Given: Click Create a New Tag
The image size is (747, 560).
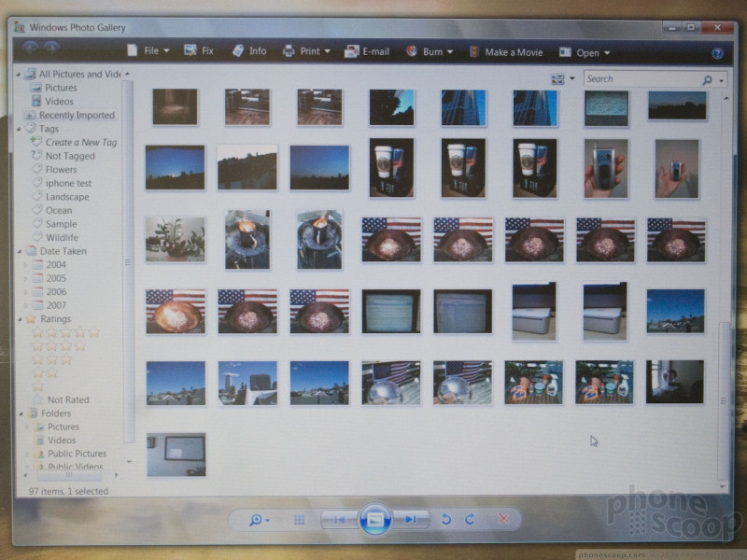Looking at the screenshot, I should (x=80, y=143).
